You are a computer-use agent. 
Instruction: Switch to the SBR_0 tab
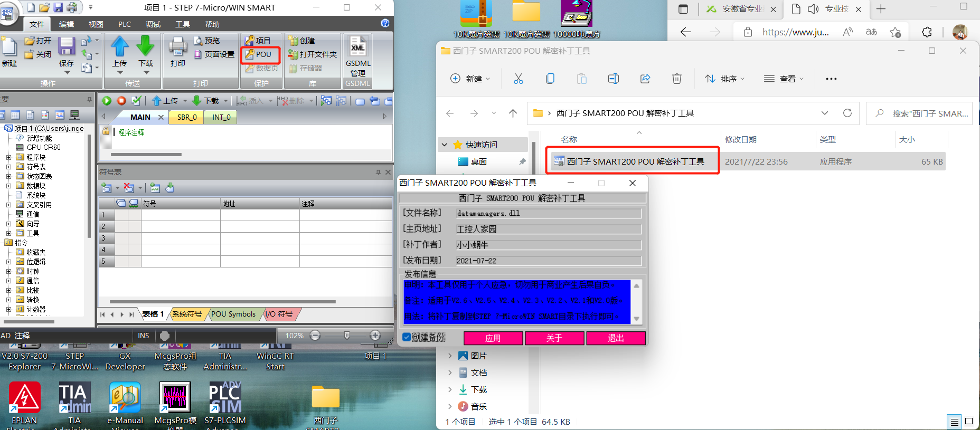click(x=187, y=117)
